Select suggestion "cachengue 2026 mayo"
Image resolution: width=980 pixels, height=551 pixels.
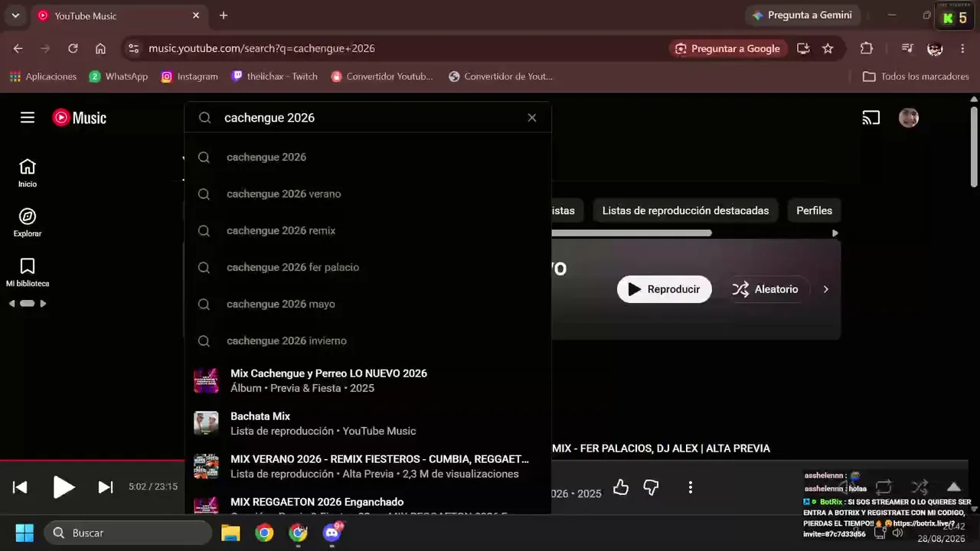pyautogui.click(x=367, y=304)
